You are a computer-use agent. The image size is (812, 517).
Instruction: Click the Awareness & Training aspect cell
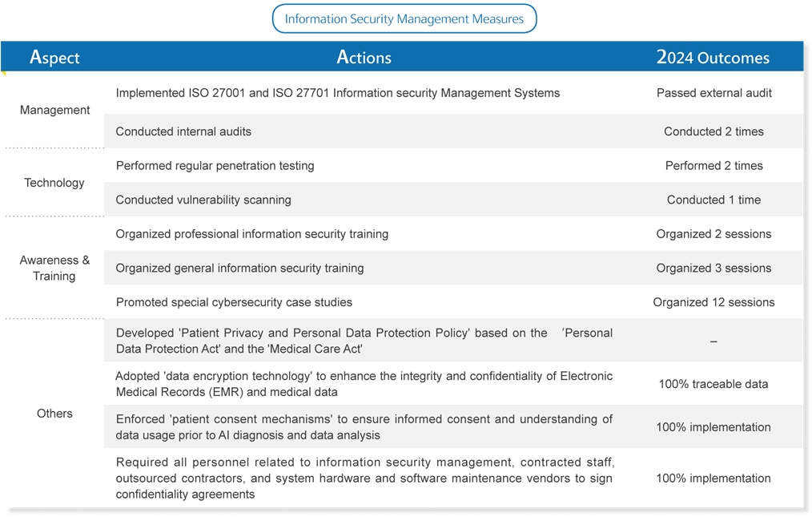pos(54,268)
